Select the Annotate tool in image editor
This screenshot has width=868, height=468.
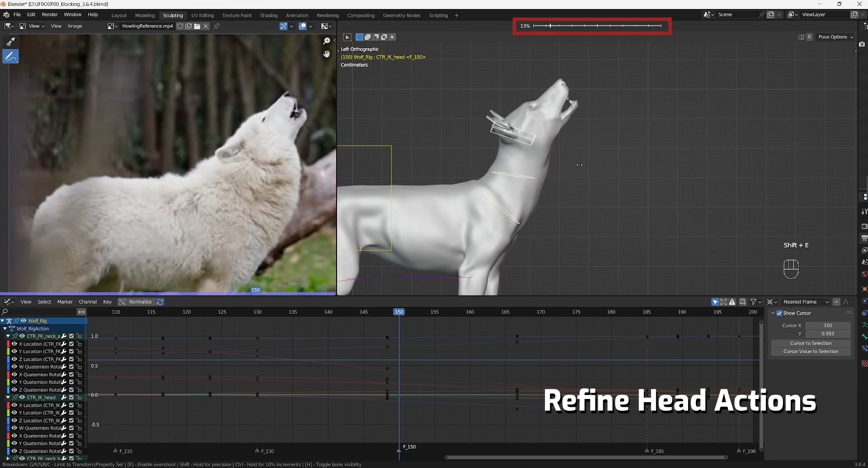click(10, 57)
